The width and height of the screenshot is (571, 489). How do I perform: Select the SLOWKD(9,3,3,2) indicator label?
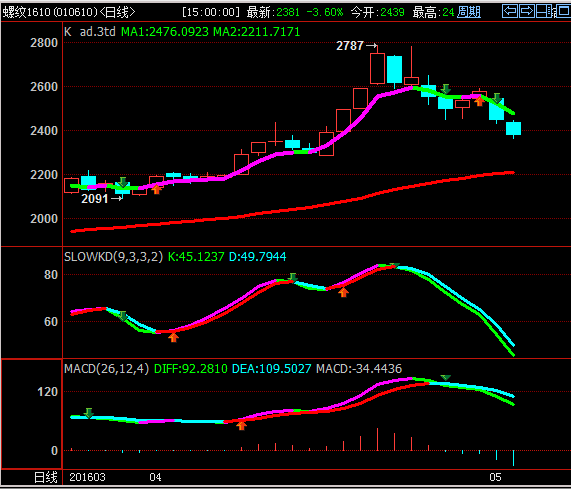coord(113,257)
